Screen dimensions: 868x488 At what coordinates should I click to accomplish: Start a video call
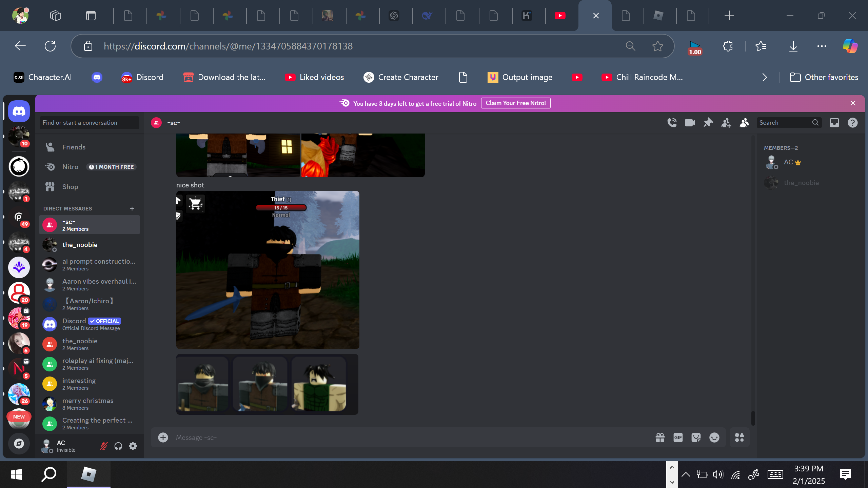coord(690,123)
